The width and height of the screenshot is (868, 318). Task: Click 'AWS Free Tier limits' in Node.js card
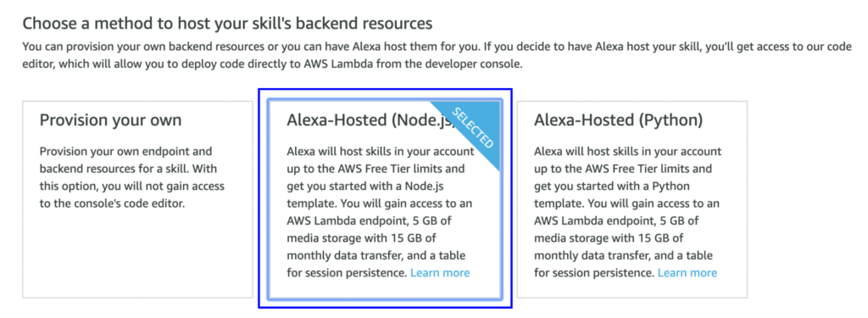click(x=388, y=169)
